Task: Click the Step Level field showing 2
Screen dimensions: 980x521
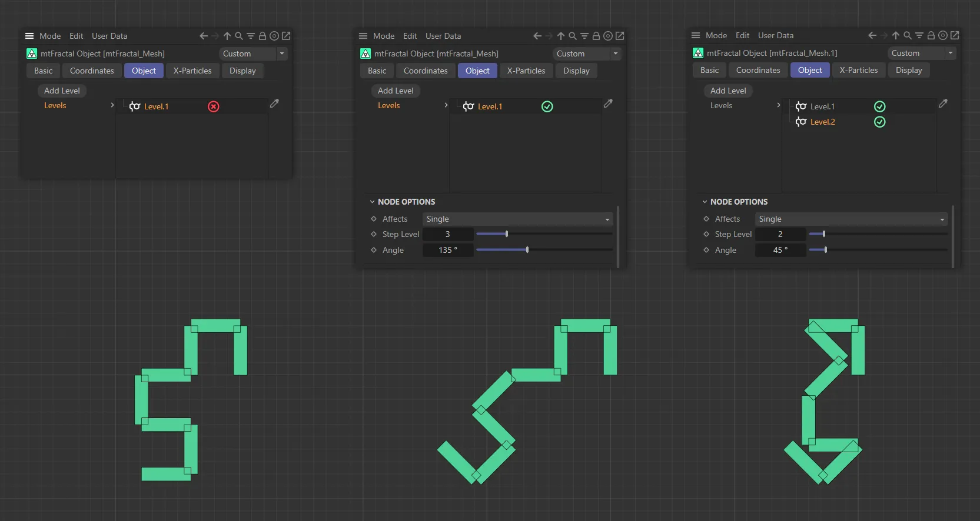Action: point(780,234)
